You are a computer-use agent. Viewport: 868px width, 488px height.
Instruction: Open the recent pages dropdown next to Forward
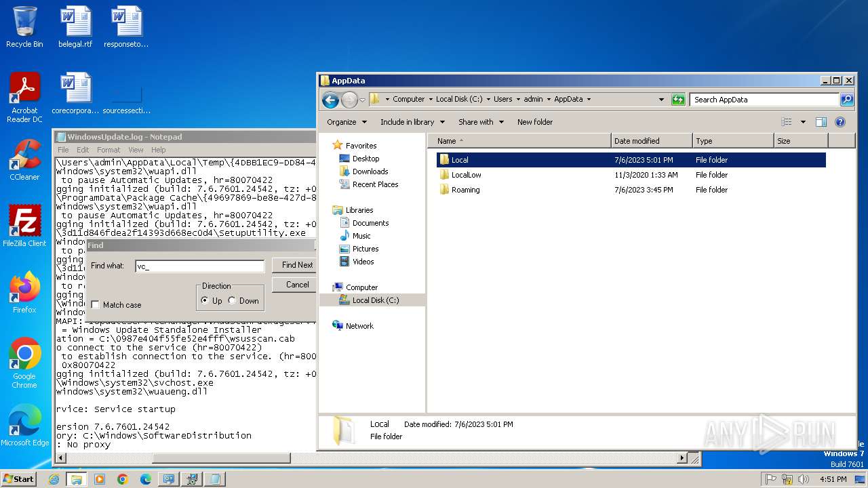[x=362, y=100]
